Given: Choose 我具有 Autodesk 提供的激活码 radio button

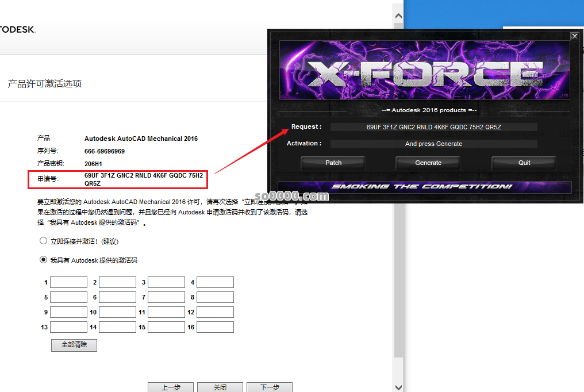Looking at the screenshot, I should (43, 260).
